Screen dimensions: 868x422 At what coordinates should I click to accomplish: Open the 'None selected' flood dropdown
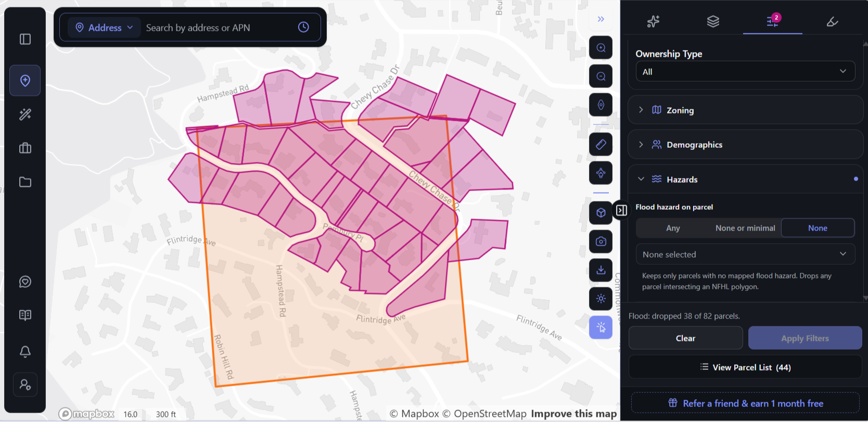[x=745, y=254]
